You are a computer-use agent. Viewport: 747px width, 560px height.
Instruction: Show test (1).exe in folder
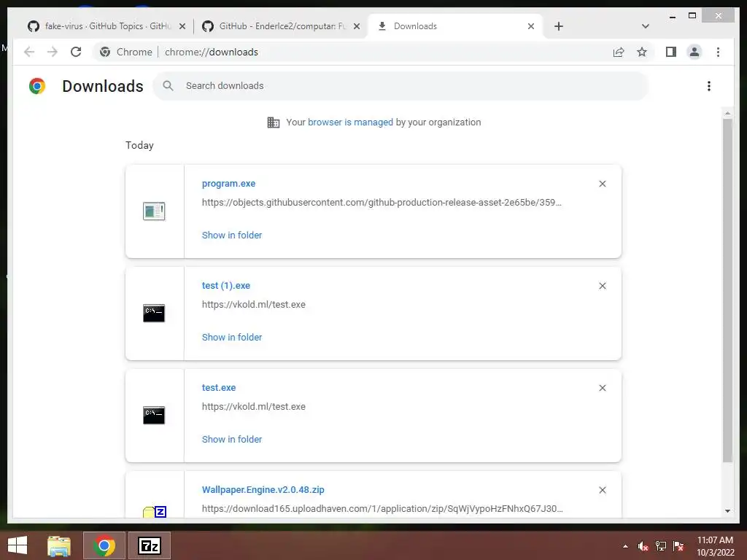(x=232, y=337)
